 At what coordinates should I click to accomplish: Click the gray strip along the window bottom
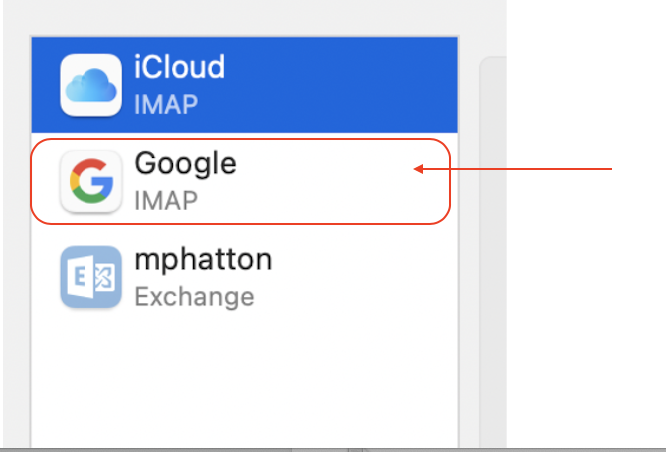[333, 450]
